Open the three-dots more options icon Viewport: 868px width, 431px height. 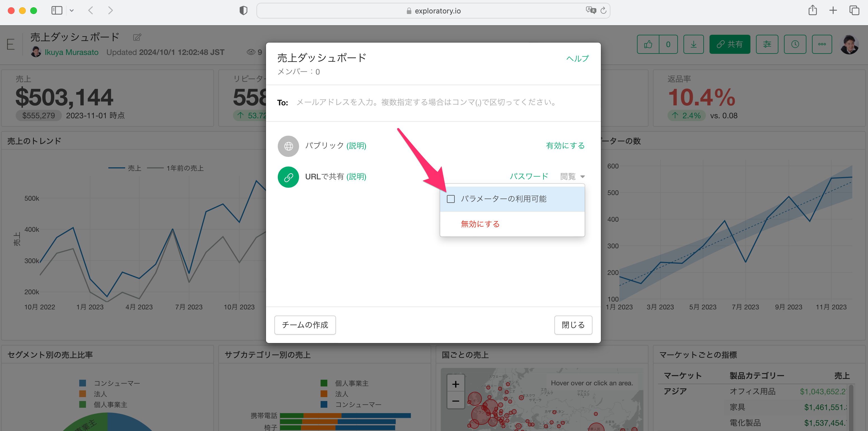pos(822,44)
